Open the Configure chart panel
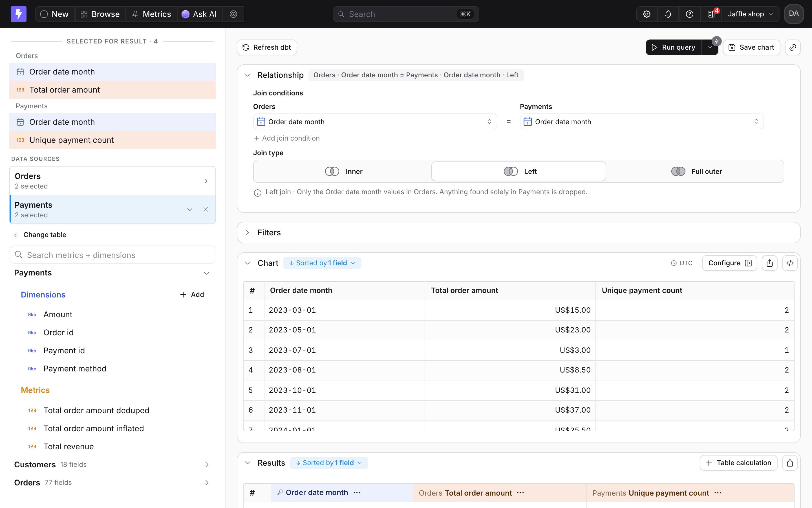This screenshot has height=508, width=812. click(729, 263)
